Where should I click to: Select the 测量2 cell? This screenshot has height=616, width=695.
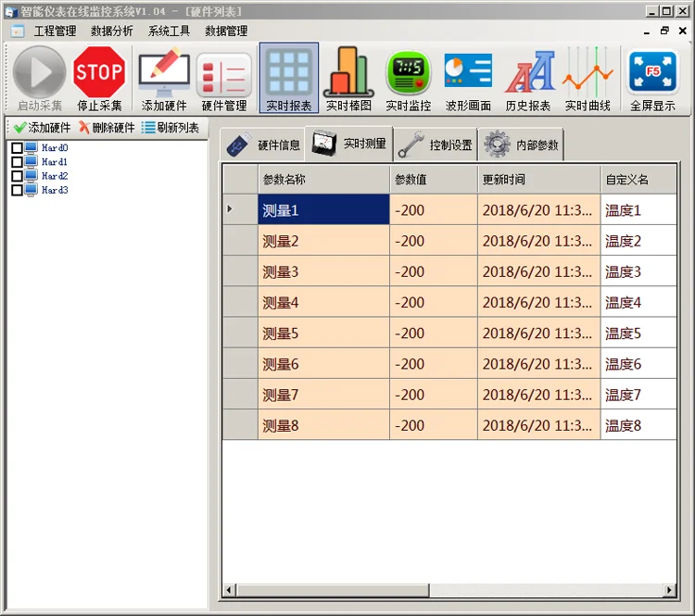pyautogui.click(x=324, y=241)
